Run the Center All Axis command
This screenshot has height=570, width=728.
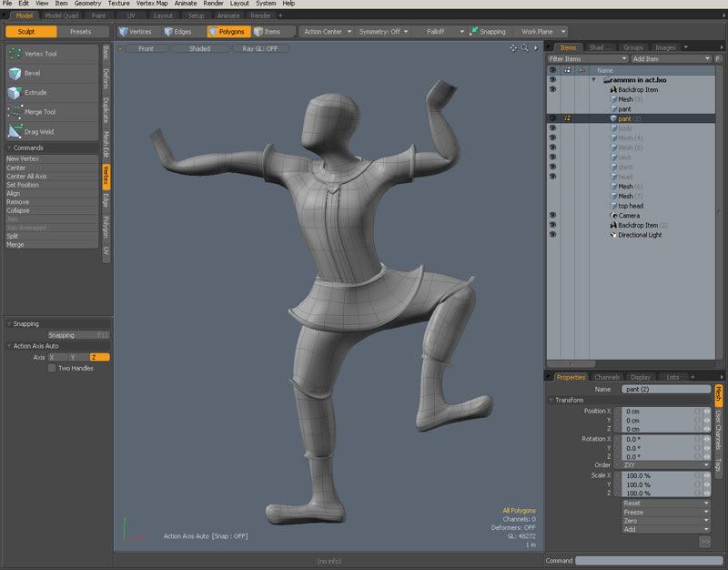click(52, 176)
